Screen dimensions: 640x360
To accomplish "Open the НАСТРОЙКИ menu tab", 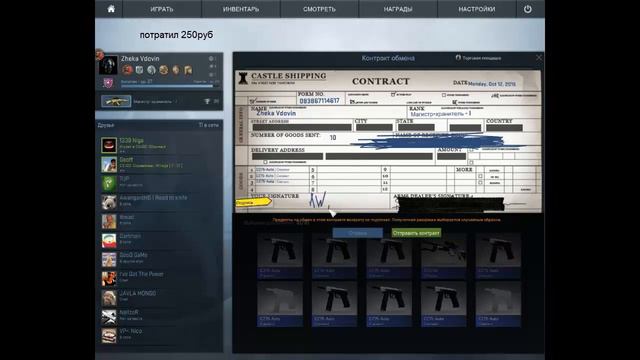I will (477, 9).
